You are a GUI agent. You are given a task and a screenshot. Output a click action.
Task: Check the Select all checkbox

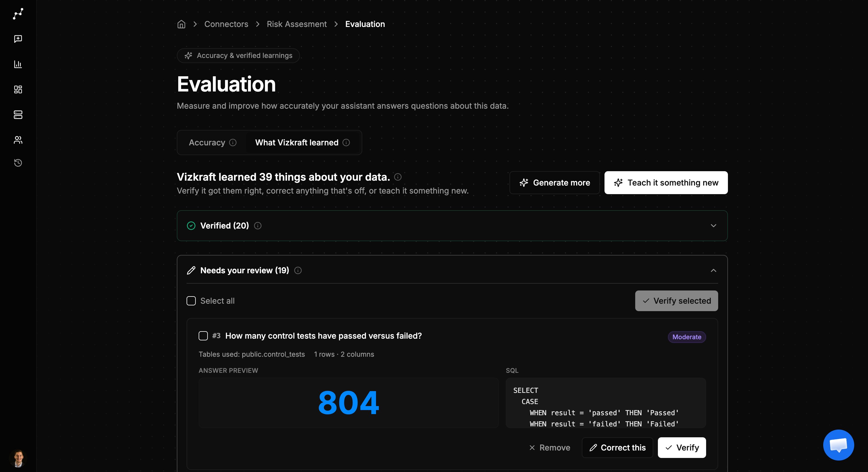point(191,301)
